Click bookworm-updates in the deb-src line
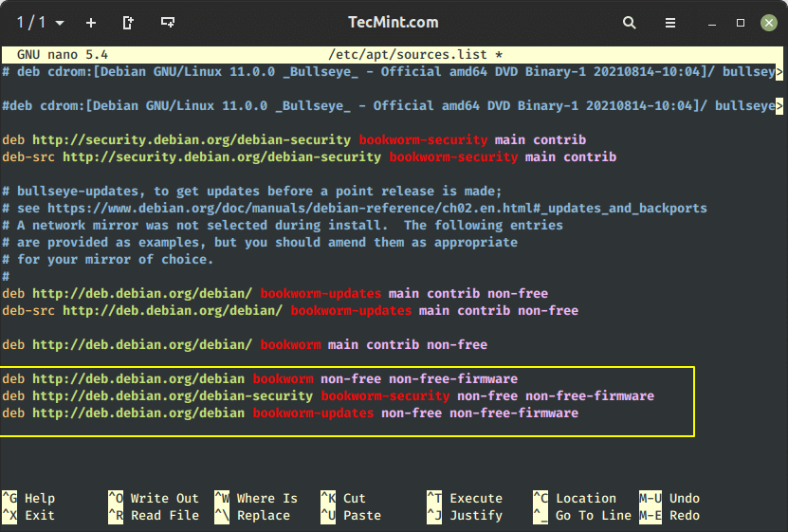 click(351, 311)
